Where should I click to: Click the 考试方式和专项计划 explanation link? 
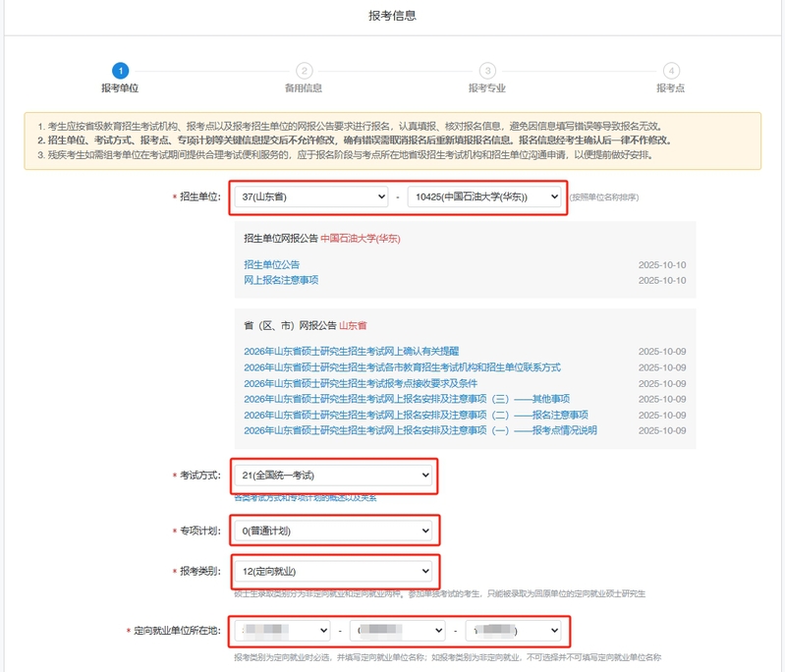[x=305, y=498]
